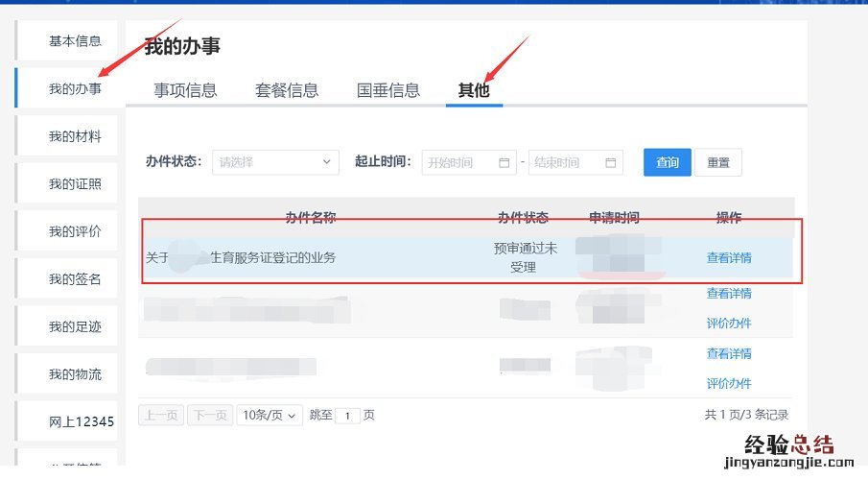
Task: Click the 生育服务证登记的业务 row text
Action: click(x=273, y=257)
